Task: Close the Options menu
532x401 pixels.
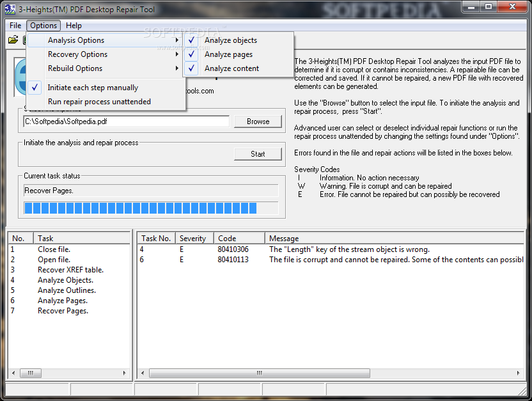Action: 43,26
